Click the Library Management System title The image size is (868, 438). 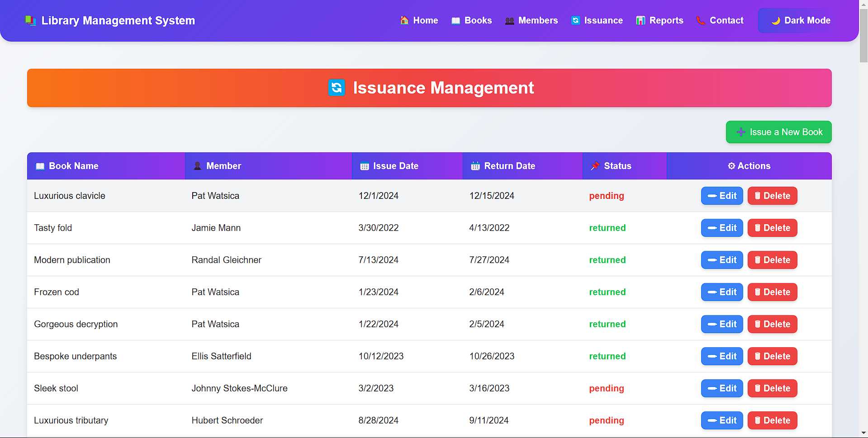tap(118, 21)
